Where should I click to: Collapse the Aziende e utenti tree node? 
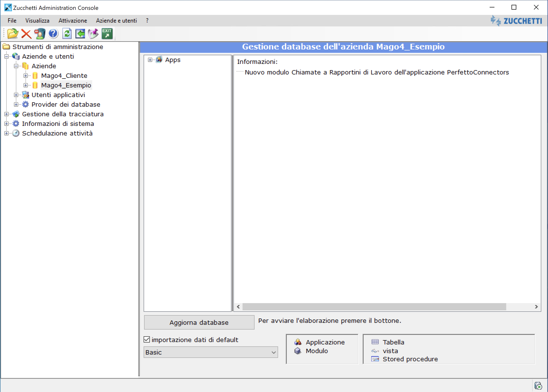click(x=6, y=56)
